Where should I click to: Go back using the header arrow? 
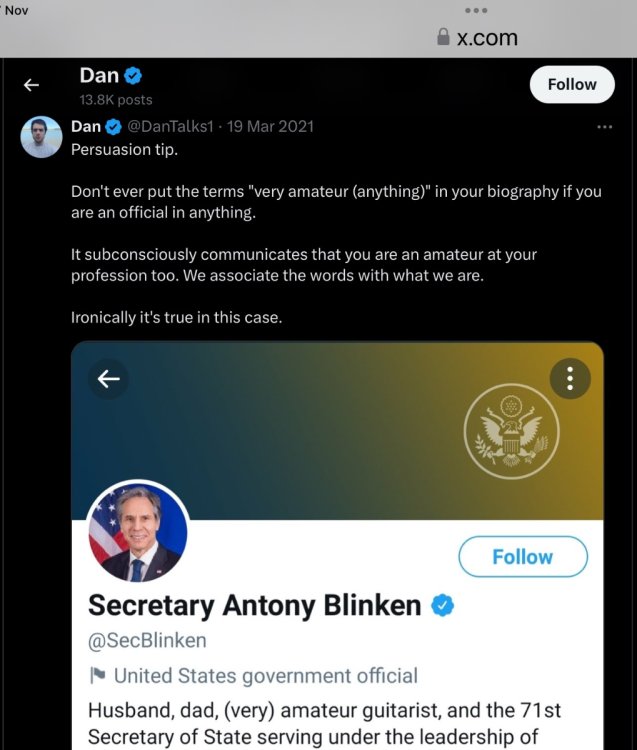[31, 85]
